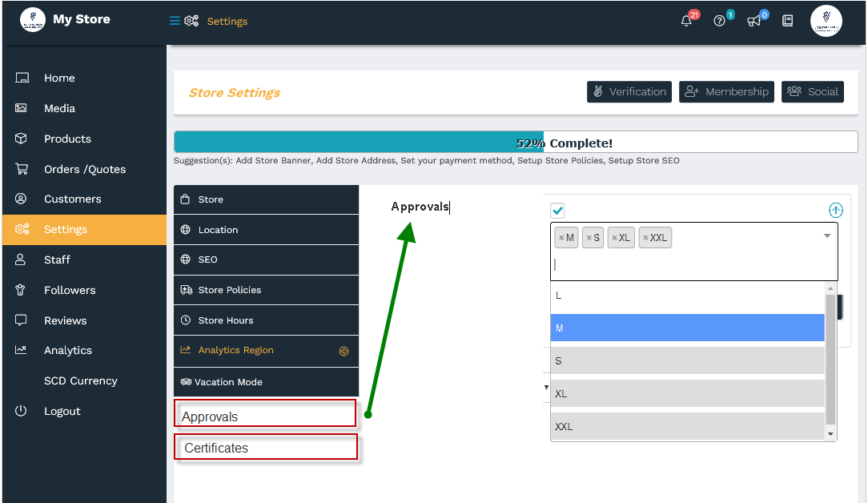
Task: Click the 52% Complete progress bar
Action: [516, 142]
